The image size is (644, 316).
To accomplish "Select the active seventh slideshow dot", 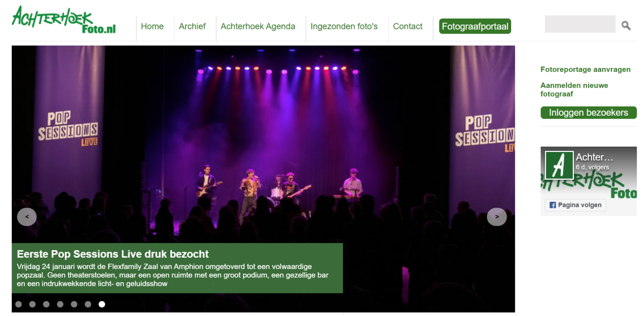I will [x=102, y=304].
